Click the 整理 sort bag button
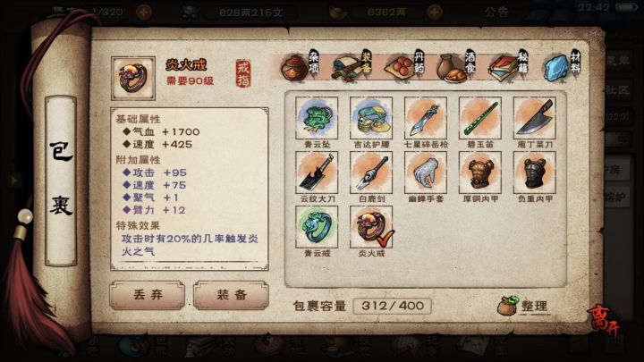Viewport: 644px width, 362px height. pos(523,306)
